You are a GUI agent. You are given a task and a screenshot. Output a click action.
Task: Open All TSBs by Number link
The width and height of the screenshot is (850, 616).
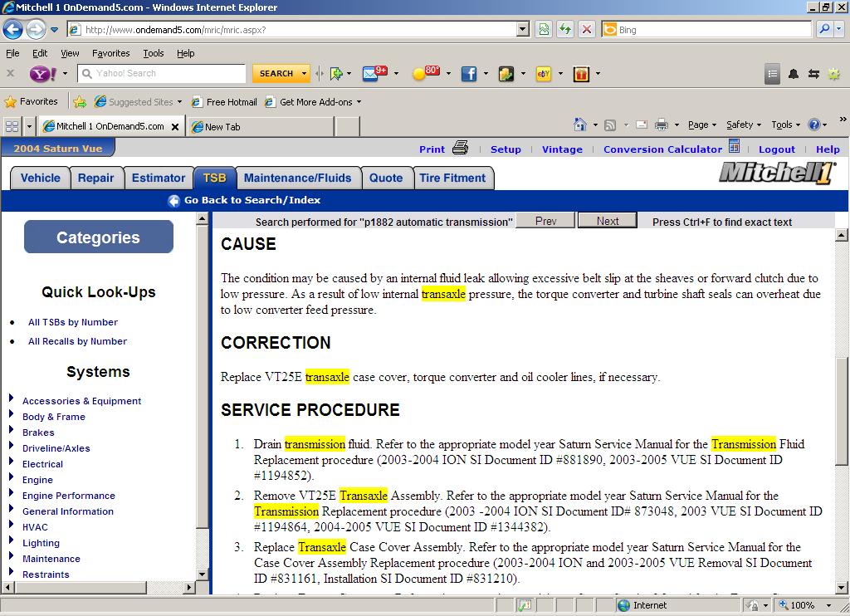[x=73, y=322]
